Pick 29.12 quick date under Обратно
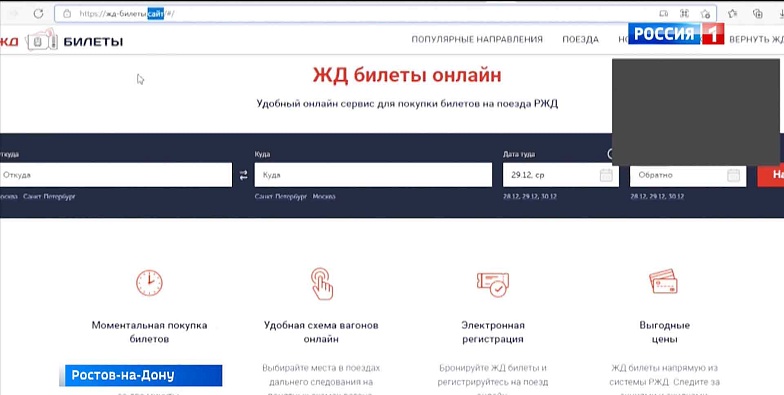 [657, 196]
